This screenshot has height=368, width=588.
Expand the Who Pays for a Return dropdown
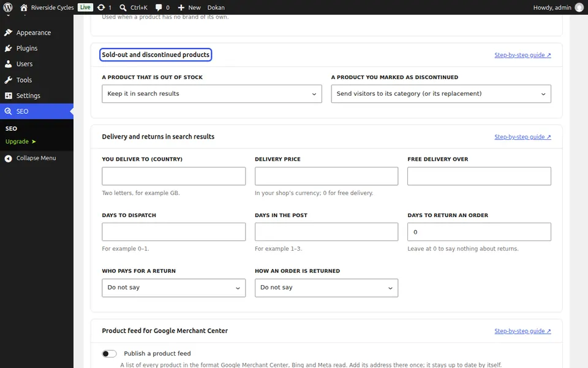(173, 288)
